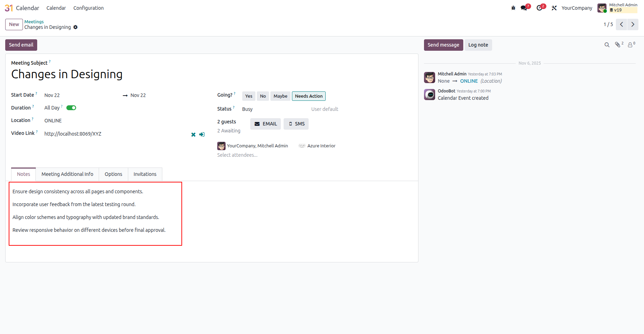644x334 pixels.
Task: Click the developer tools wrench icon
Action: [554, 8]
